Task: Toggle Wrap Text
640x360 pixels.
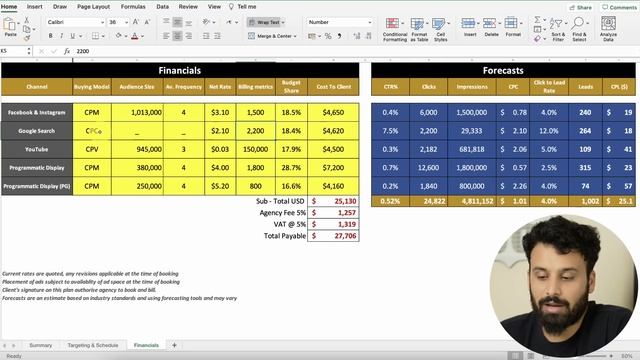Action: click(x=266, y=22)
